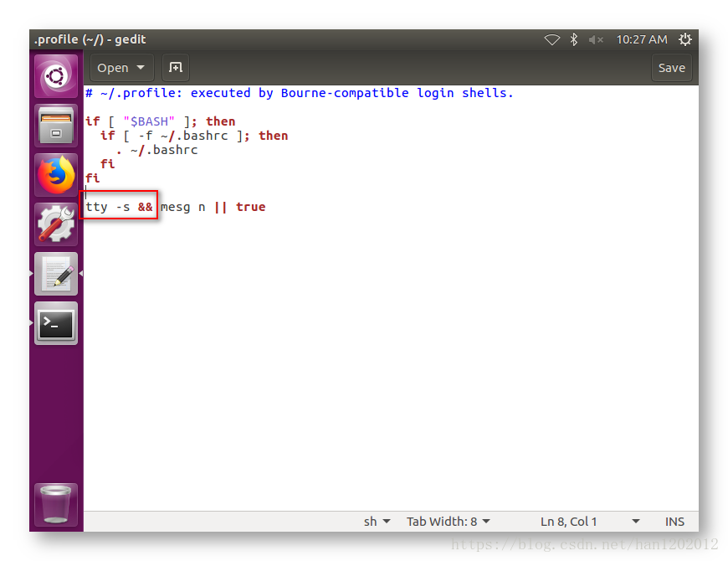Screen dimensions: 728x561
Task: Open Firefox browser from the dock
Action: tap(56, 175)
